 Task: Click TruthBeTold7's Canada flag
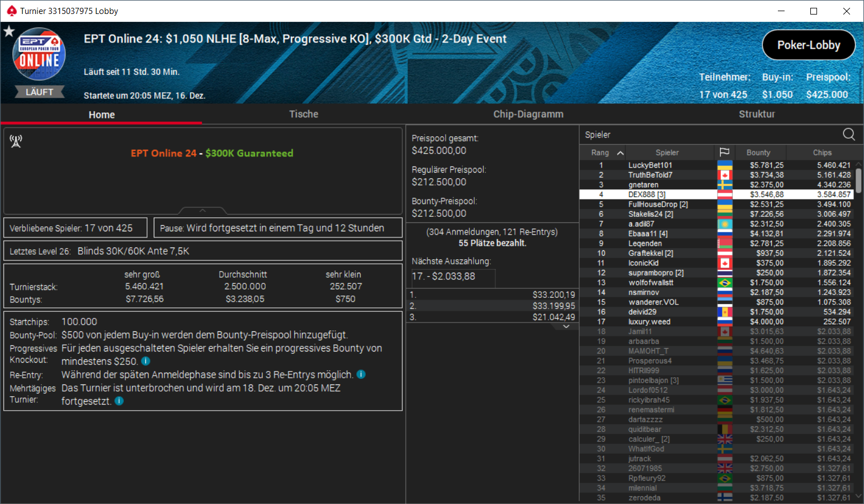725,175
